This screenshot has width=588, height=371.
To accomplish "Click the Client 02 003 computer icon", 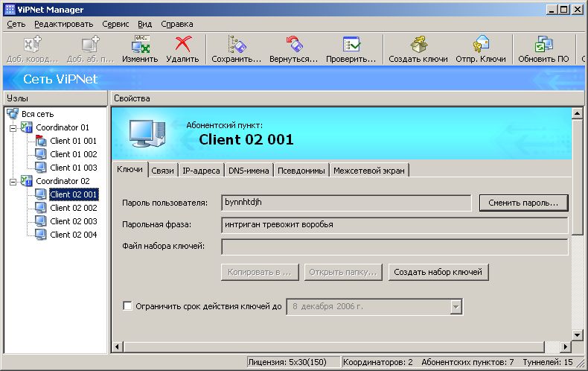I will tap(40, 221).
